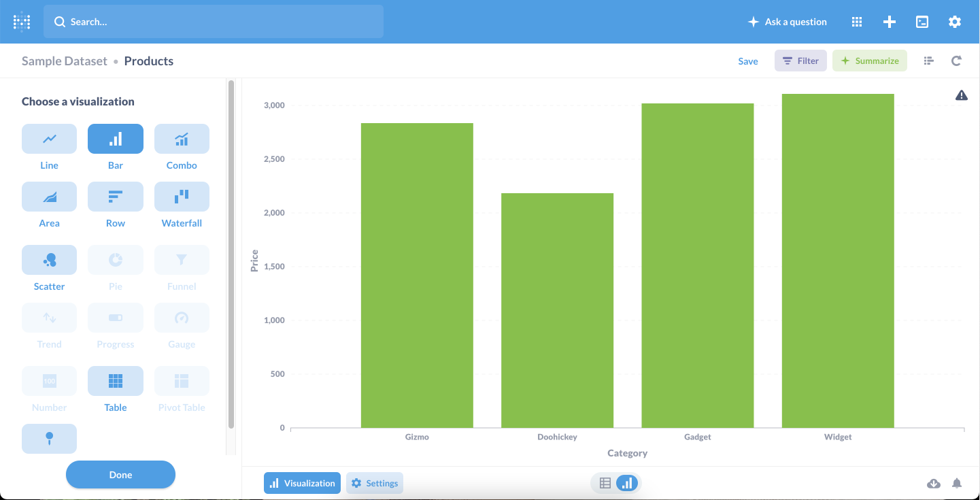Viewport: 980px width, 500px height.
Task: Select the Map pin visualization icon
Action: (49, 439)
